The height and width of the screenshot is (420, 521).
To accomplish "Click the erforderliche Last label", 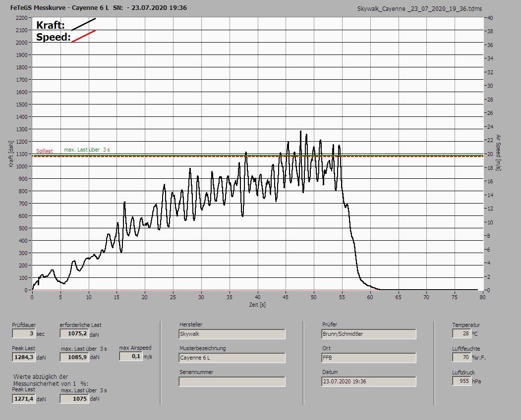I will click(80, 325).
